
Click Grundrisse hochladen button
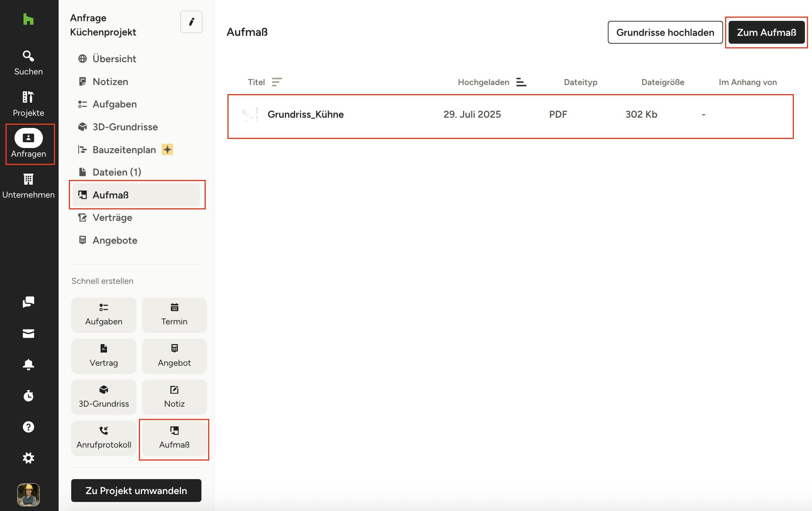coord(665,32)
